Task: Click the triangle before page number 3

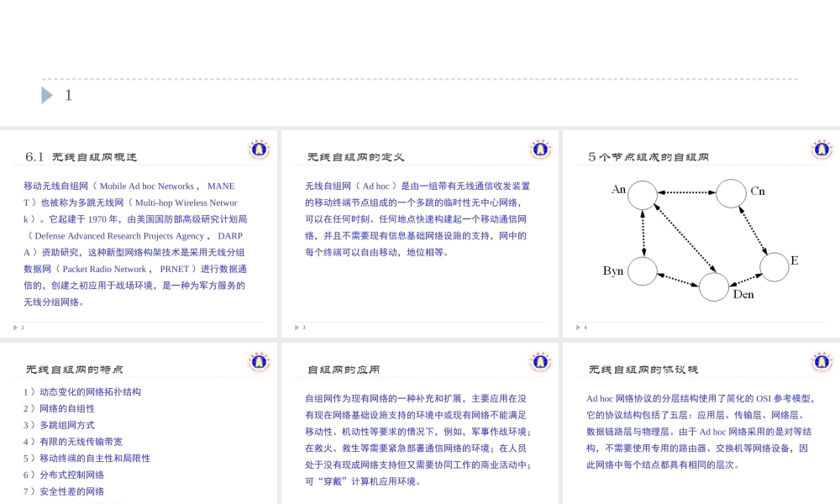Action: pos(297,328)
